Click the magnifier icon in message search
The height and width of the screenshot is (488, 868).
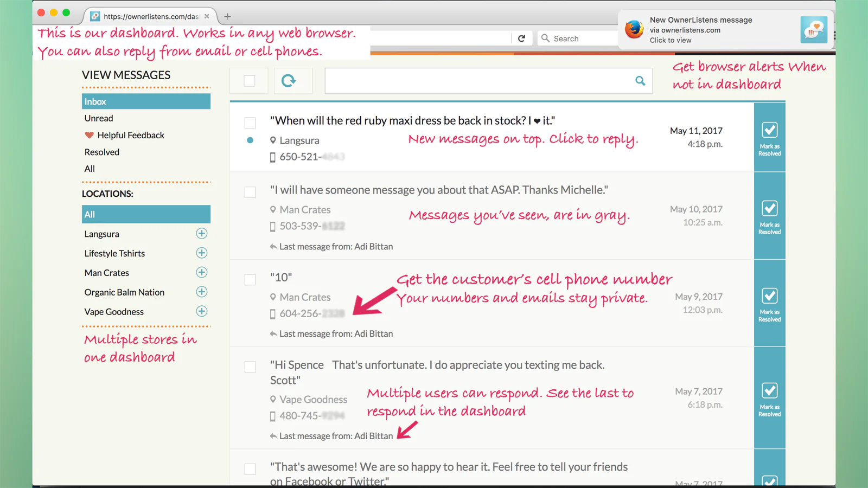640,81
